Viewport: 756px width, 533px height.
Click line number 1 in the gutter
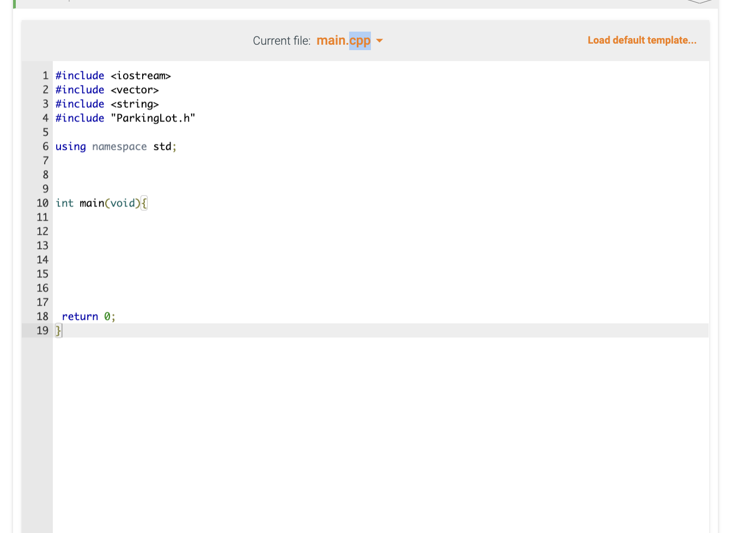[45, 75]
